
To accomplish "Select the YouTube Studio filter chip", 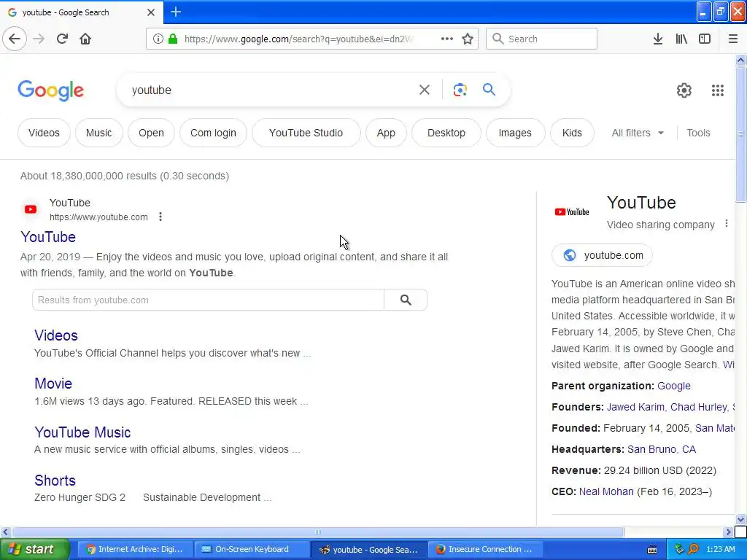I will 306,133.
